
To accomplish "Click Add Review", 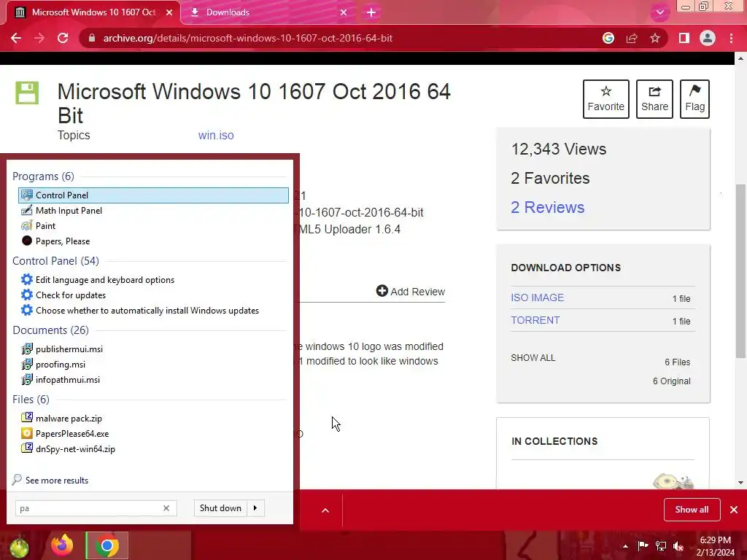I will coord(410,291).
